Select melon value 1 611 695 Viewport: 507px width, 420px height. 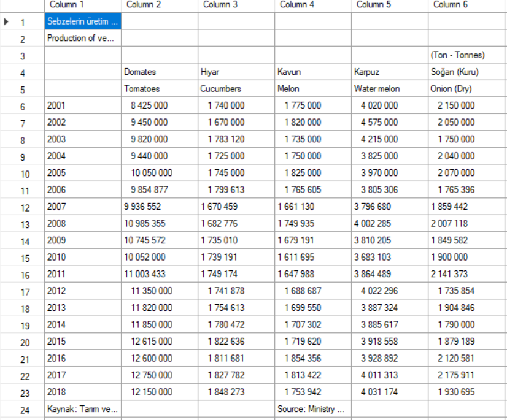click(312, 257)
